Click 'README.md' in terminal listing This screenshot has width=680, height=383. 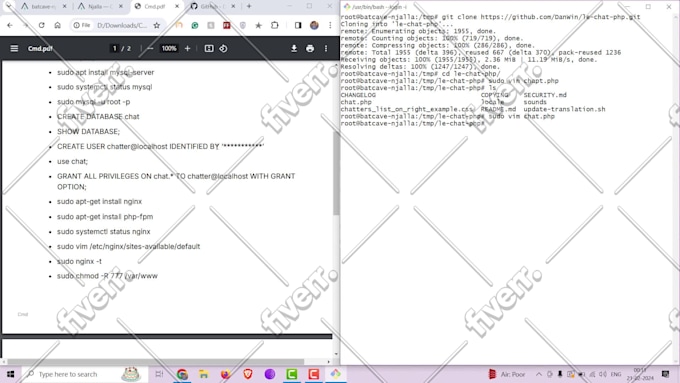click(498, 109)
